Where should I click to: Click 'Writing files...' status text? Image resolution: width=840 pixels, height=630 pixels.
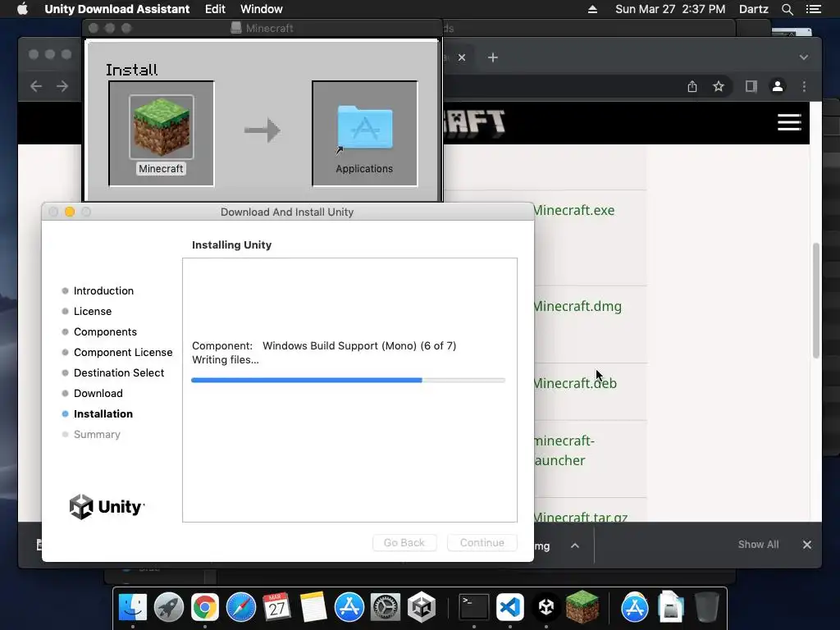[x=225, y=360]
